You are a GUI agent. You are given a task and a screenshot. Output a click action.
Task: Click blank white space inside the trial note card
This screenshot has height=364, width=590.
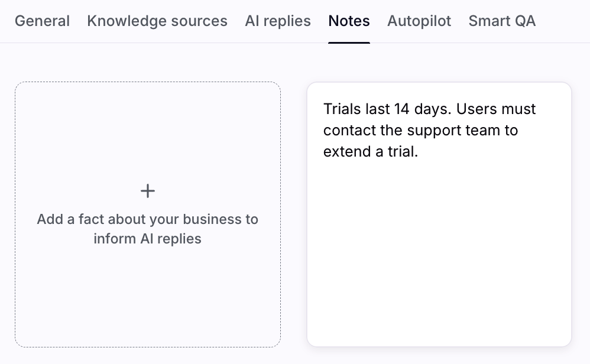pos(439,254)
